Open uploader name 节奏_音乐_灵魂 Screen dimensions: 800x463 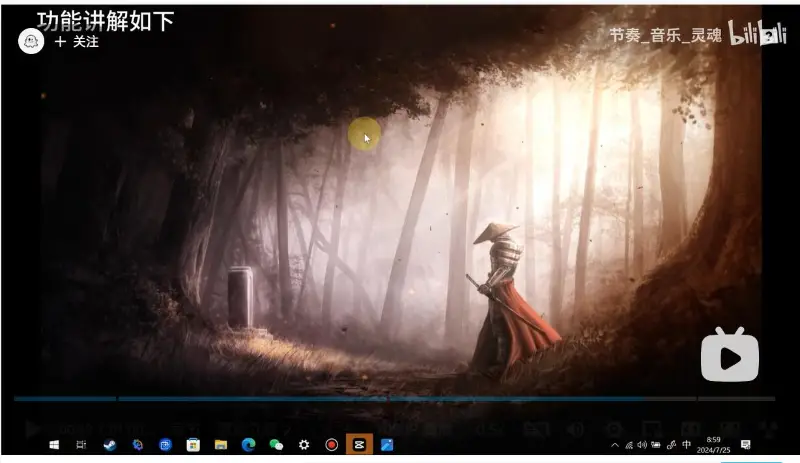[x=665, y=35]
